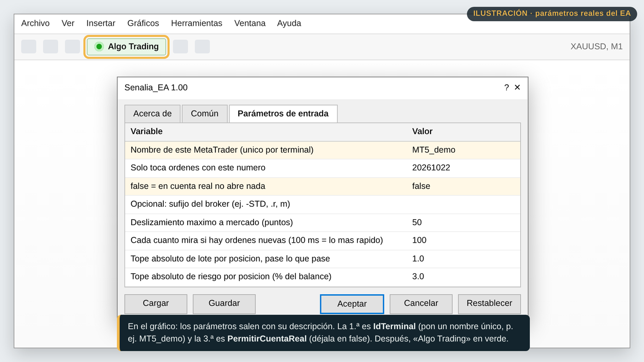This screenshot has height=362, width=644.
Task: Select 'Cada cuanto mira si hay ordenes nuevas'
Action: click(322, 240)
